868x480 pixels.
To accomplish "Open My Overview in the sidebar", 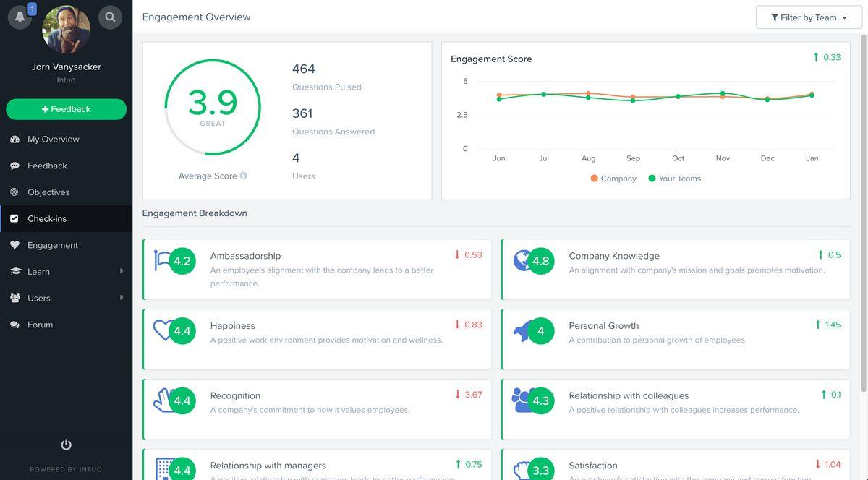I will point(54,139).
